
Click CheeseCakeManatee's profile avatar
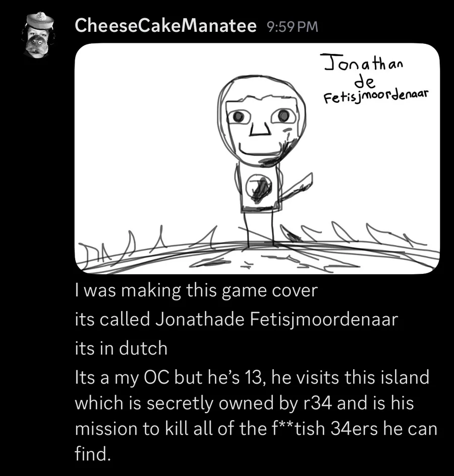click(x=38, y=35)
